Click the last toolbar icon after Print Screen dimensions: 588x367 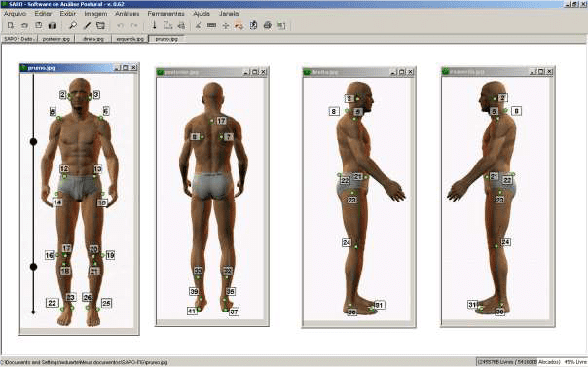click(281, 26)
